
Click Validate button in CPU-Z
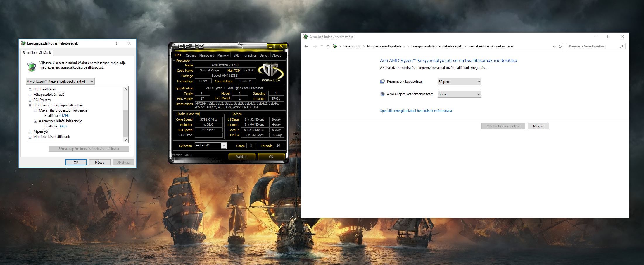click(242, 157)
